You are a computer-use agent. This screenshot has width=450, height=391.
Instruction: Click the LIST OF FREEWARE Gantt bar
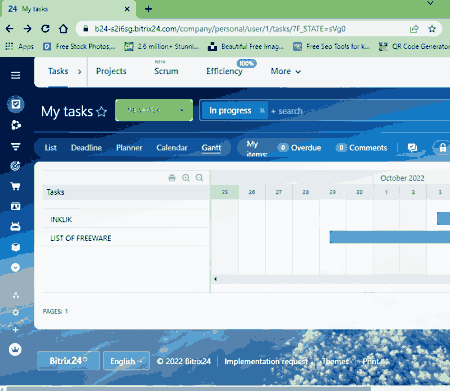390,237
